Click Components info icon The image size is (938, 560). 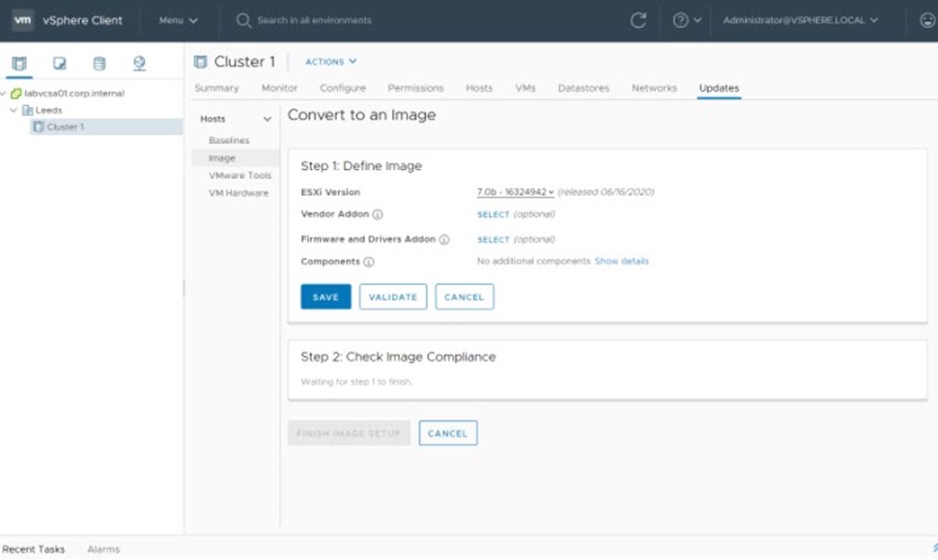(369, 262)
